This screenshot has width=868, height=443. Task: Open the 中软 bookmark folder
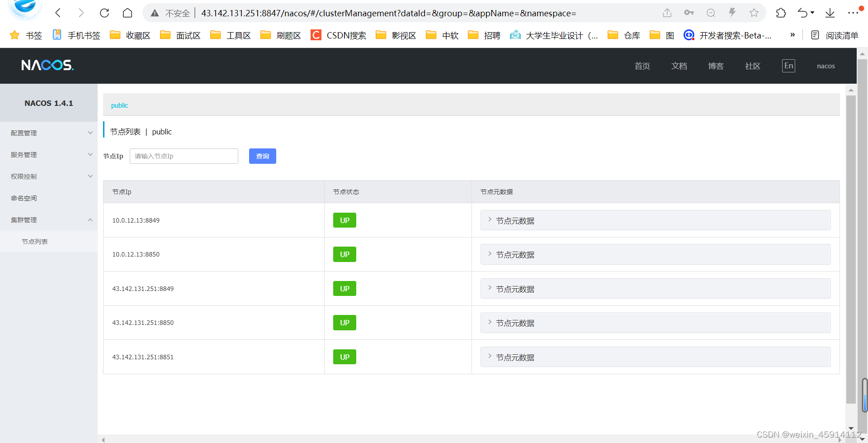click(442, 35)
